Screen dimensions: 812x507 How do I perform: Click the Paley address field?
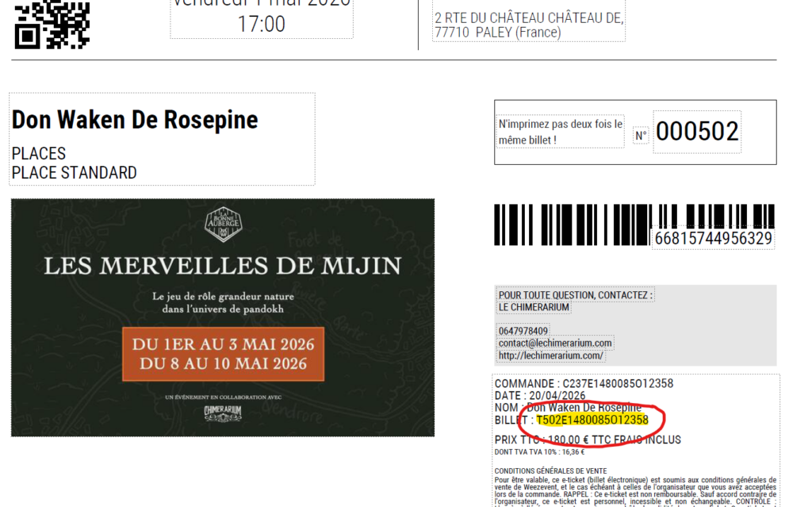click(529, 25)
